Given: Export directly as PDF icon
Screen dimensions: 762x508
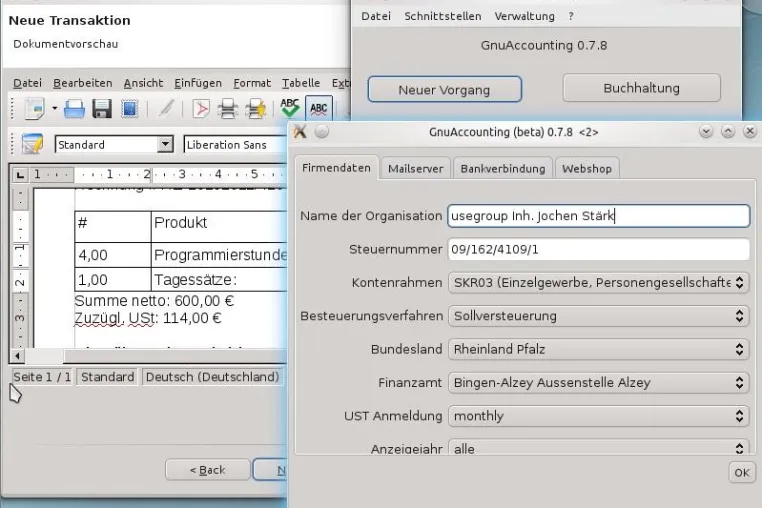Looking at the screenshot, I should (x=200, y=109).
